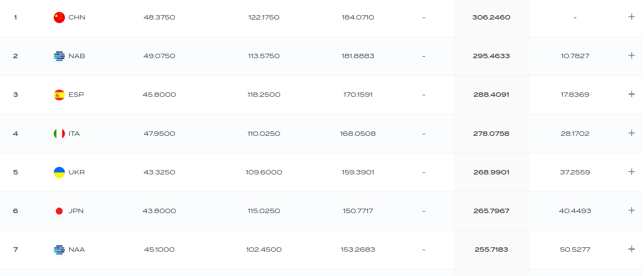Screen dimensions: 644x276
Task: Click the Spain flag icon
Action: pyautogui.click(x=59, y=95)
